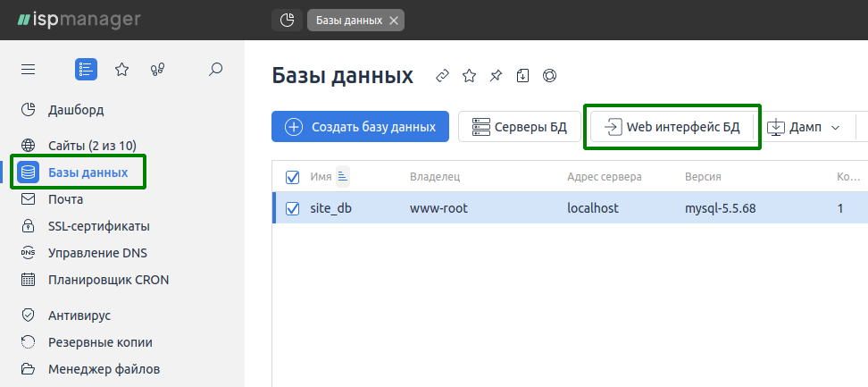
Task: Copy page link chain icon
Action: pyautogui.click(x=442, y=76)
